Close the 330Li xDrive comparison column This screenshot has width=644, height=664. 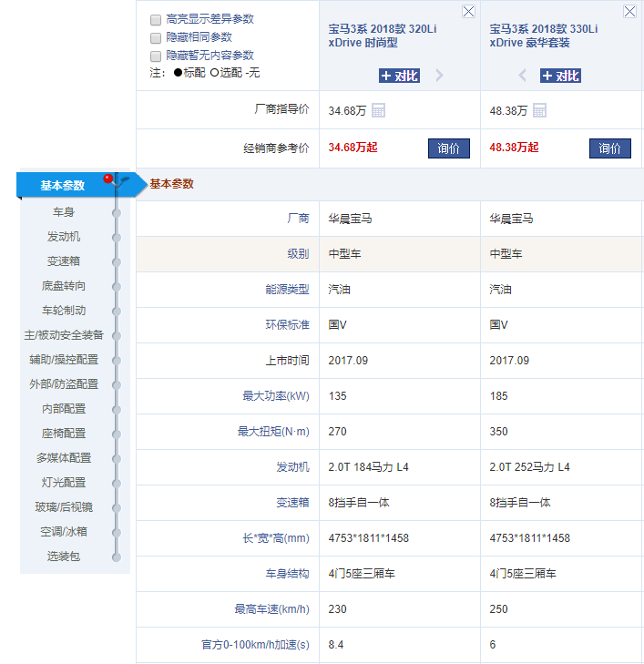pyautogui.click(x=629, y=12)
